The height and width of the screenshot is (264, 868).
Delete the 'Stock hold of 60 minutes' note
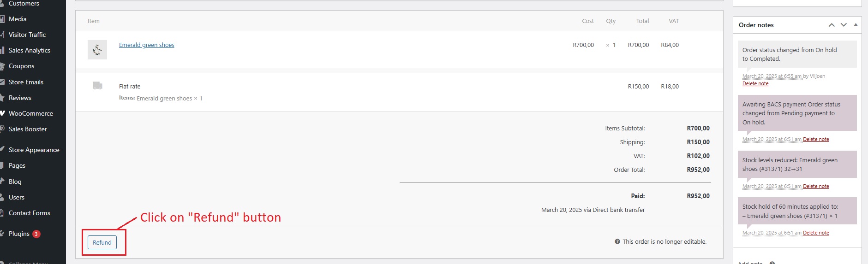coord(816,233)
